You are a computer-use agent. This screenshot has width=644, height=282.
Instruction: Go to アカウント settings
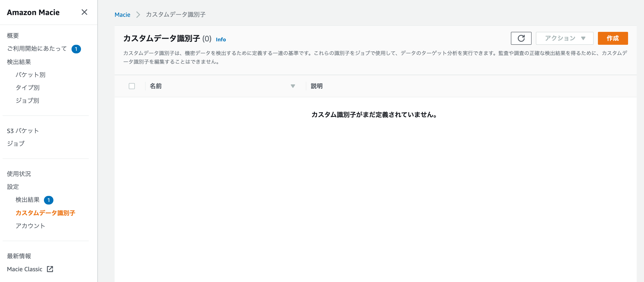pos(30,226)
